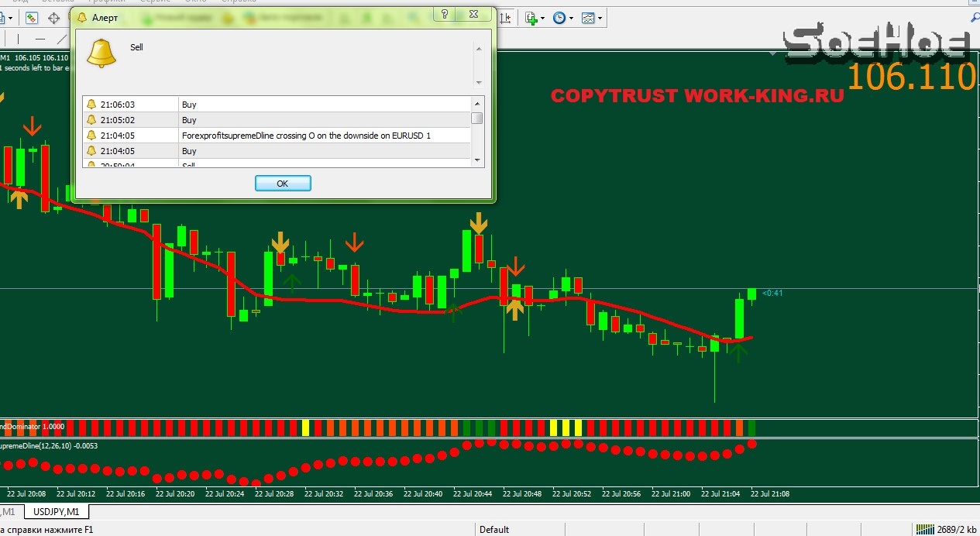Expand the periods dropdown arrow
This screenshot has height=536, width=980.
(x=571, y=18)
